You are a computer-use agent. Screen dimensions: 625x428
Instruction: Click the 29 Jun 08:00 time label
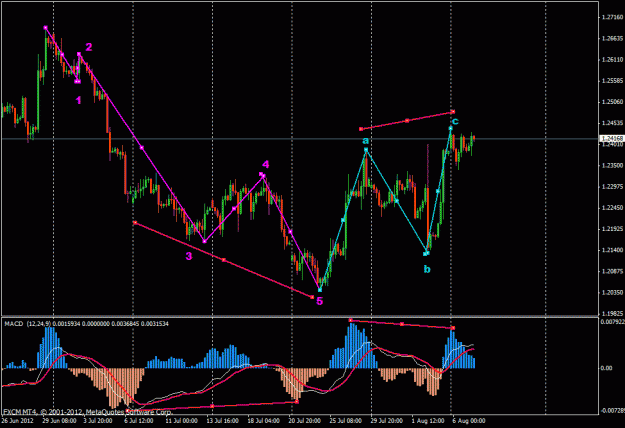59,420
